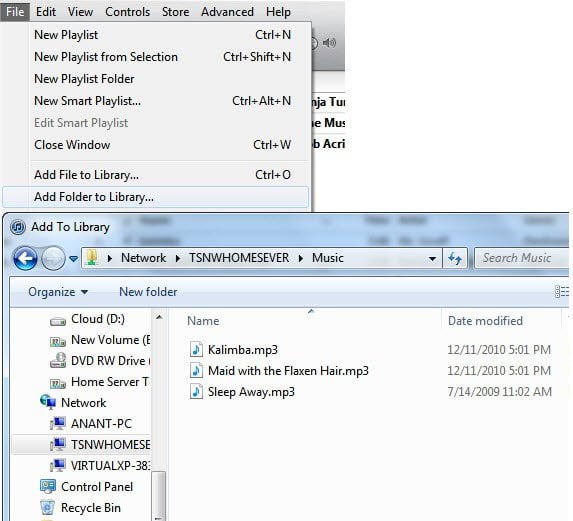The image size is (573, 521).
Task: Choose Add Folder to Library menu entry
Action: point(155,197)
